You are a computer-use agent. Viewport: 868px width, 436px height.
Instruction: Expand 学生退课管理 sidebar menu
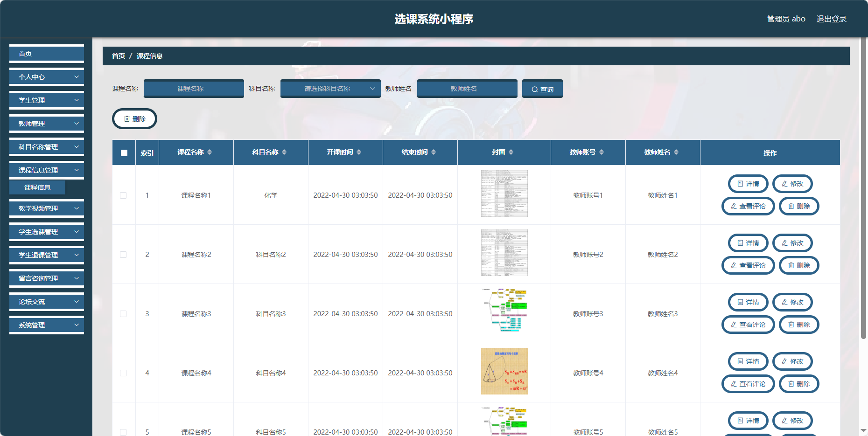(x=47, y=255)
